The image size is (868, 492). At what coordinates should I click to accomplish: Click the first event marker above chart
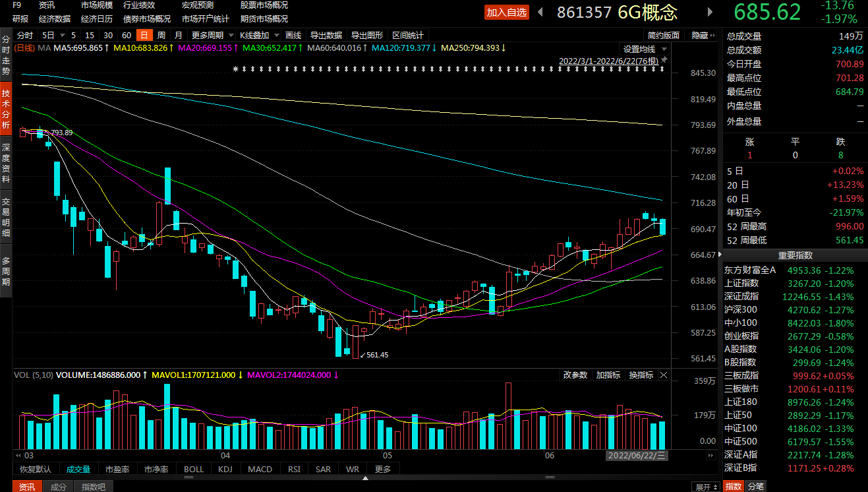click(235, 69)
